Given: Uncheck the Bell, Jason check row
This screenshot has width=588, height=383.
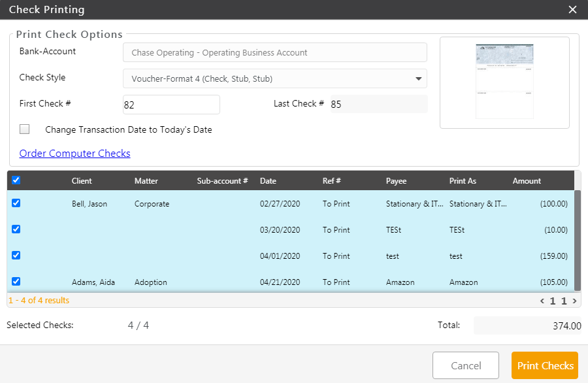Looking at the screenshot, I should coord(16,203).
